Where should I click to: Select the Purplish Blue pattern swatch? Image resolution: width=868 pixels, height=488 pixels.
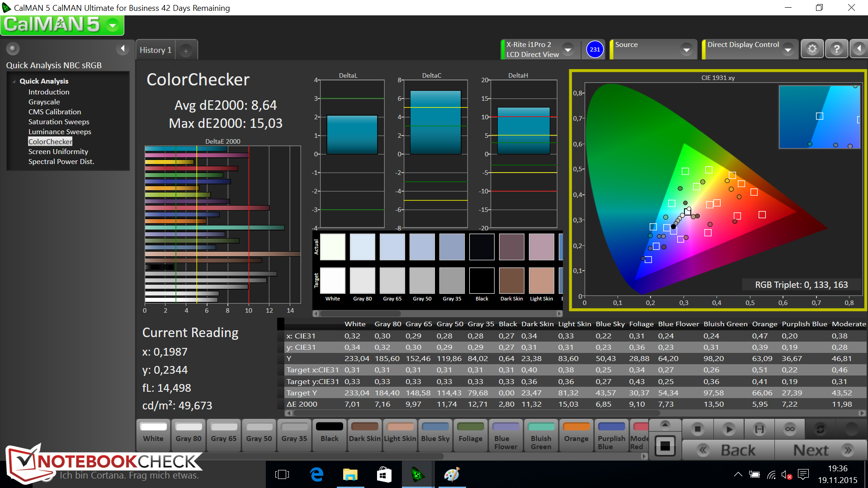point(612,435)
